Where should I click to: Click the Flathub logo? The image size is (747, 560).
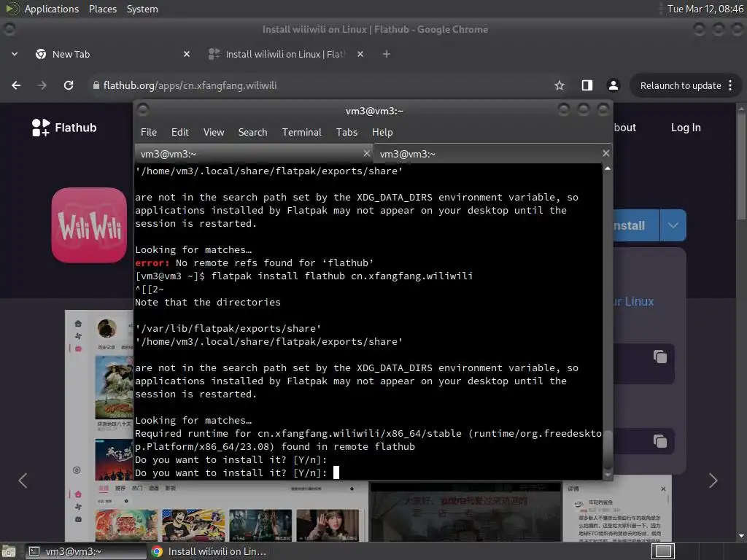pos(64,128)
